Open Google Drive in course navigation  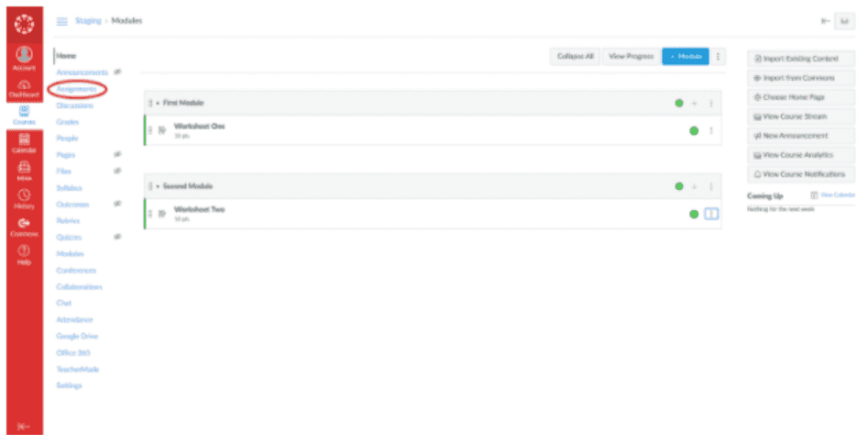77,336
